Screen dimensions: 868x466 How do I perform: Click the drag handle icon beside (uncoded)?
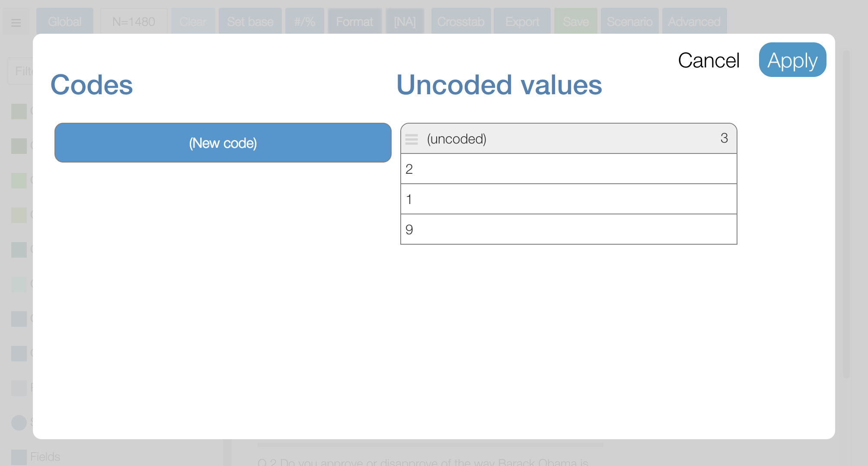click(x=412, y=139)
